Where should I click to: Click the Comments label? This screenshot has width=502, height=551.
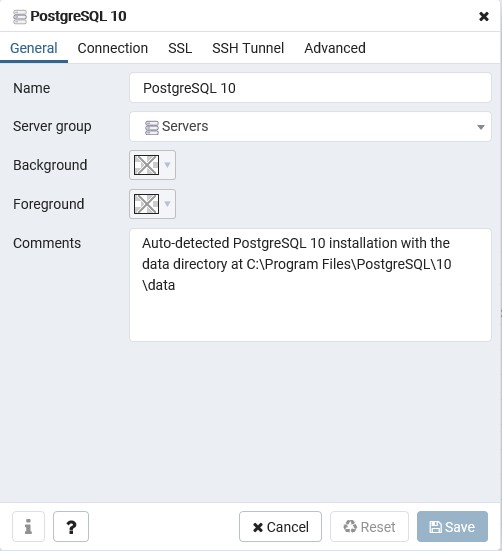47,243
